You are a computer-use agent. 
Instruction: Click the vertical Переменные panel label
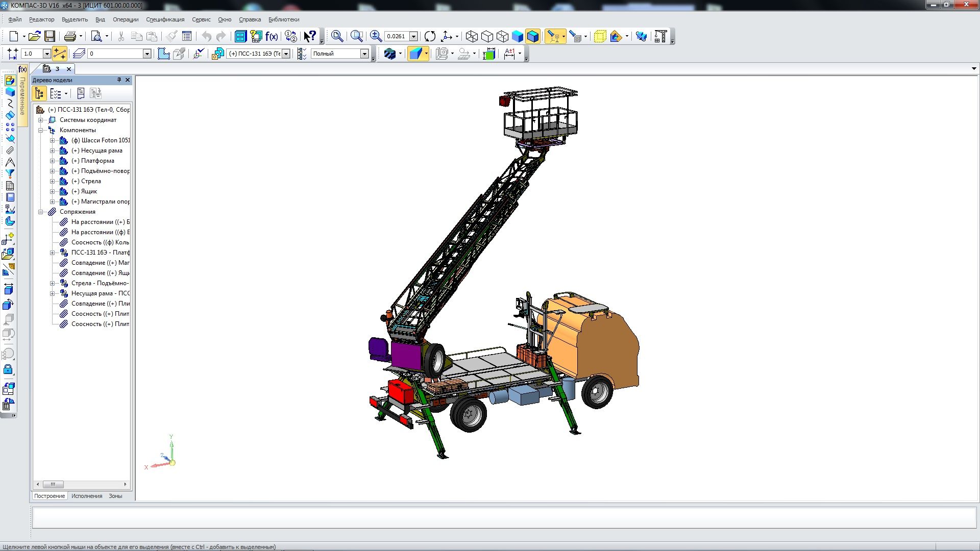[x=23, y=97]
